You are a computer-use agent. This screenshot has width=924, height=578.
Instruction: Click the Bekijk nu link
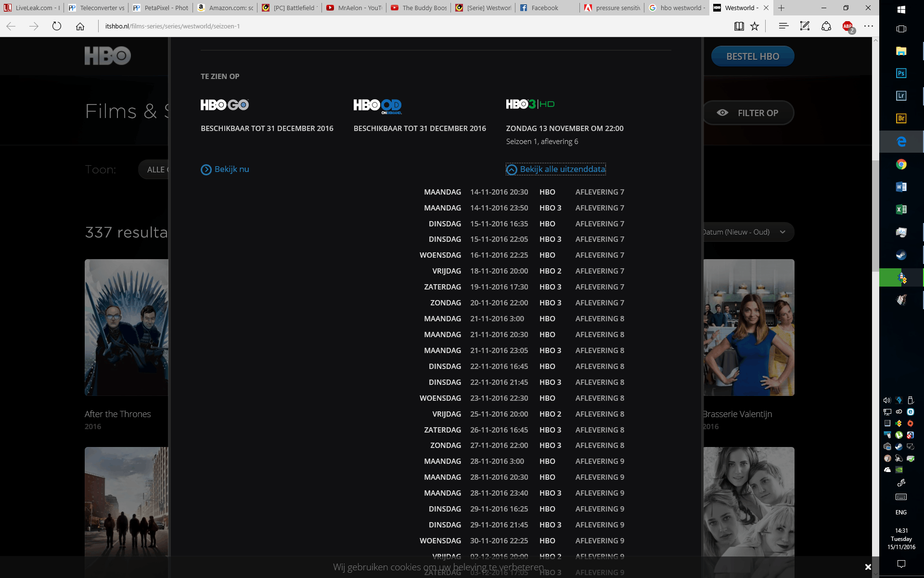225,169
